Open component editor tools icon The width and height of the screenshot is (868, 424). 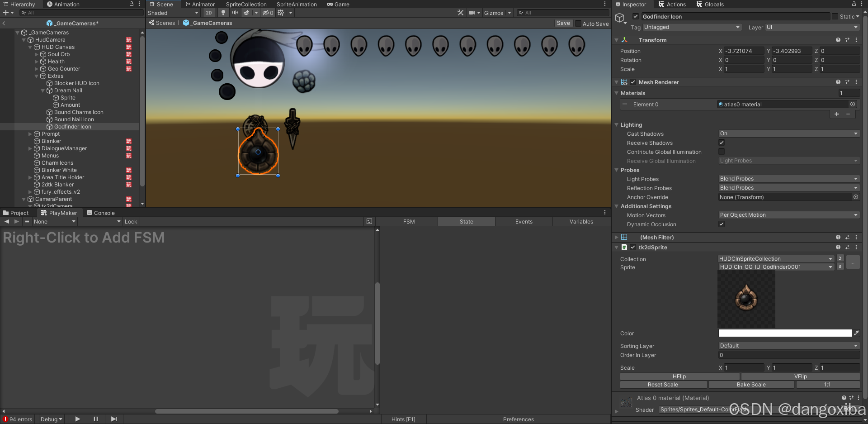tap(461, 13)
